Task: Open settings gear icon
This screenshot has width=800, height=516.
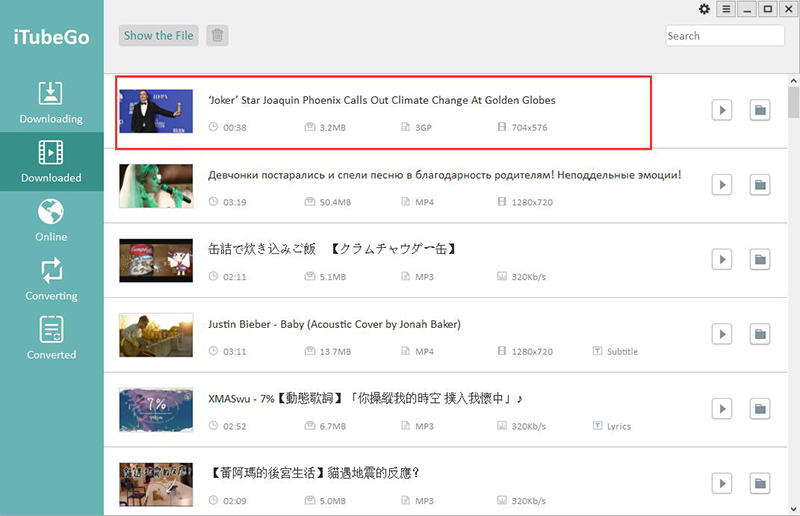Action: coord(704,9)
